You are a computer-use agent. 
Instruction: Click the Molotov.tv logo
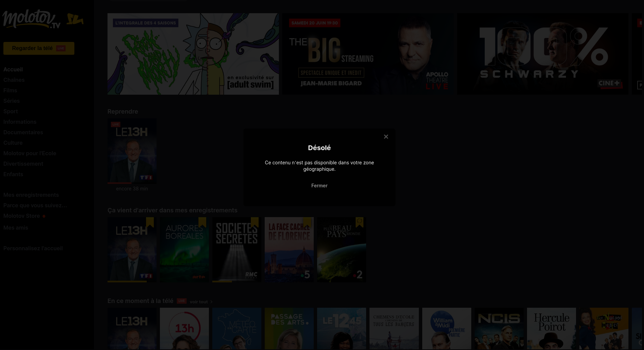[x=32, y=19]
